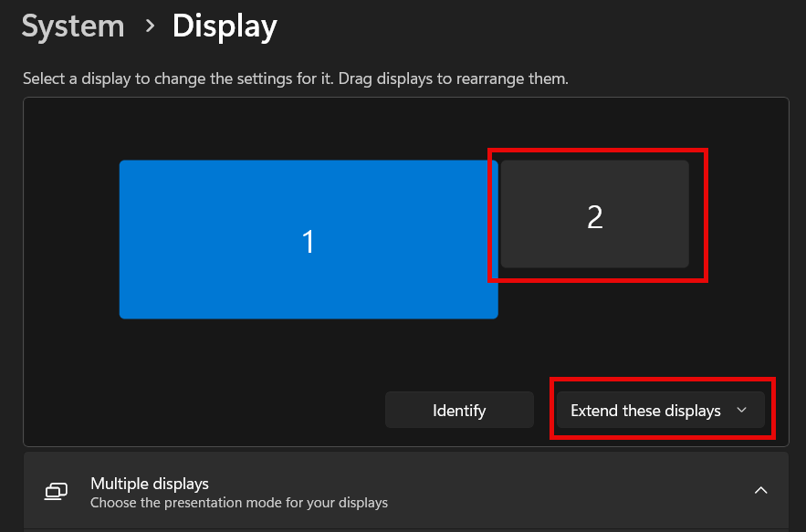Viewport: 806px width, 532px height.
Task: Click the Display page title
Action: 225,26
